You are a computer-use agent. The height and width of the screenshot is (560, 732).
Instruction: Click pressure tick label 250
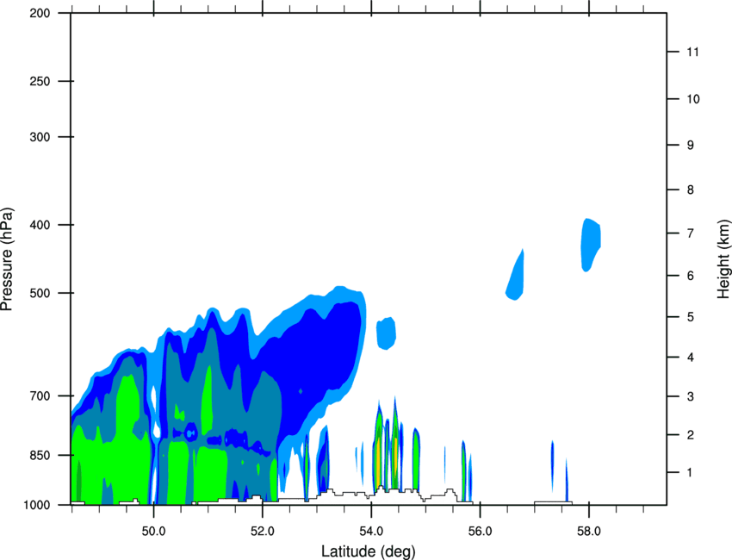coord(40,81)
